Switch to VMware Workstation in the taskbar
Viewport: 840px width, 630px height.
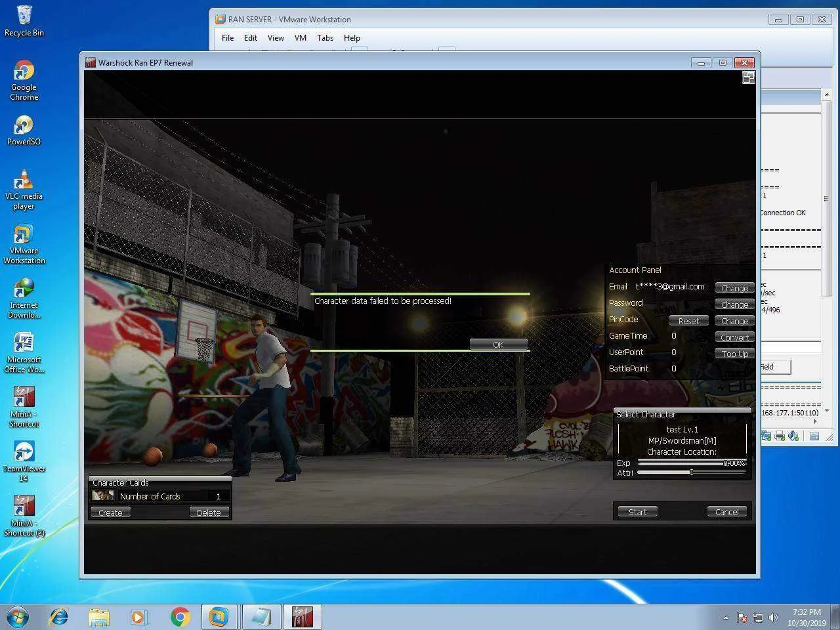click(219, 617)
